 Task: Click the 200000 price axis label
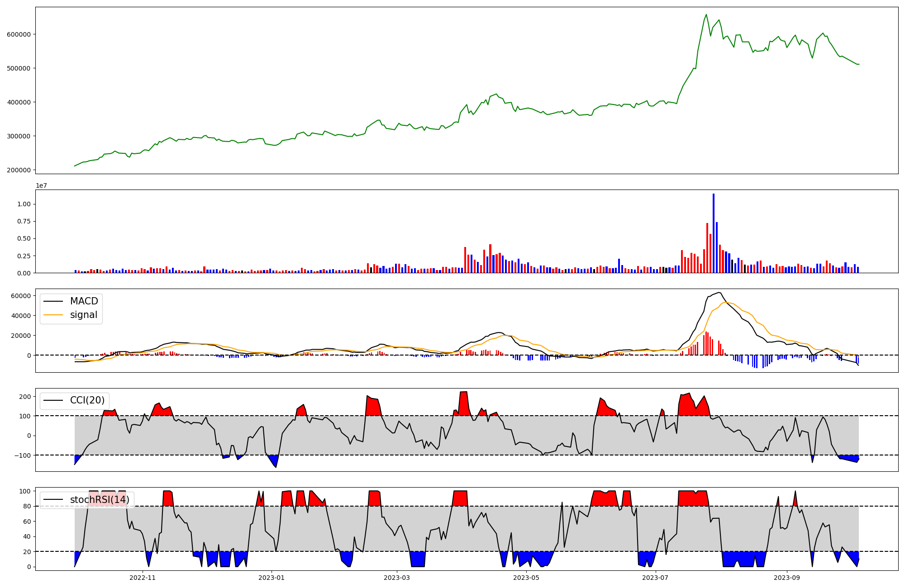pyautogui.click(x=19, y=170)
